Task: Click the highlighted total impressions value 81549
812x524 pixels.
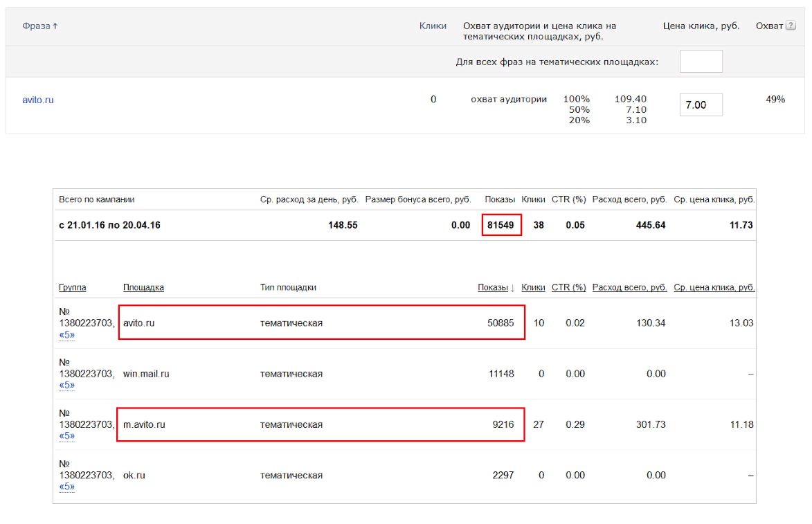Action: tap(500, 225)
